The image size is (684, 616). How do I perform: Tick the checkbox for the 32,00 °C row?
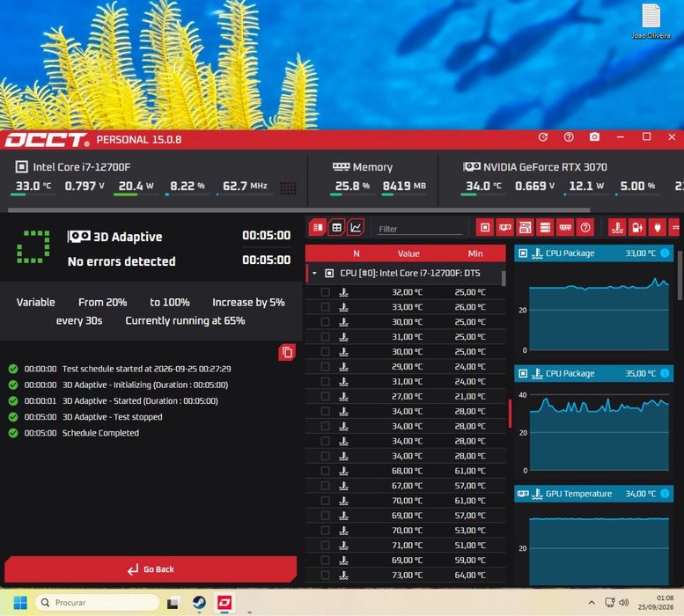click(325, 292)
